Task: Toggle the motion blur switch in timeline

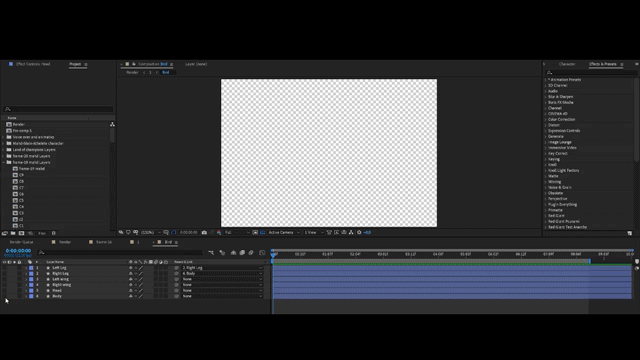Action: 251,253
